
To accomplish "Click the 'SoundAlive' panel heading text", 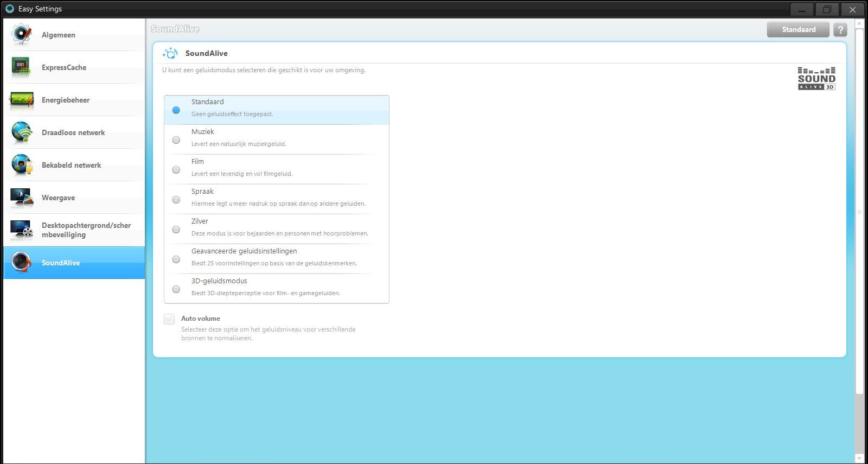I will 207,53.
